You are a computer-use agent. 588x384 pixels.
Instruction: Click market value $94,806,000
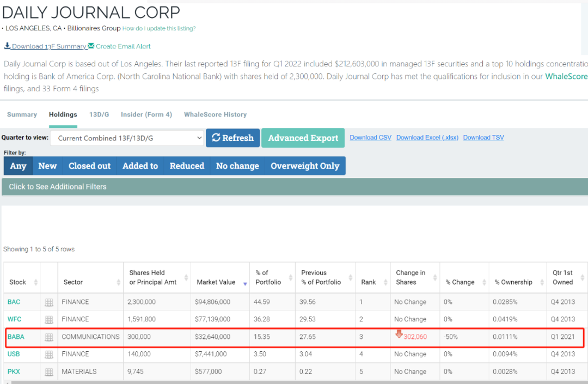[x=213, y=302]
